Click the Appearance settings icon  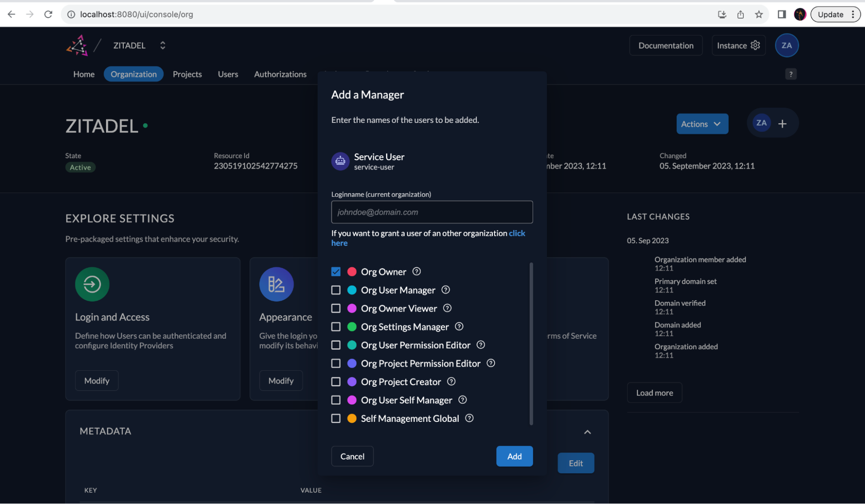[276, 284]
